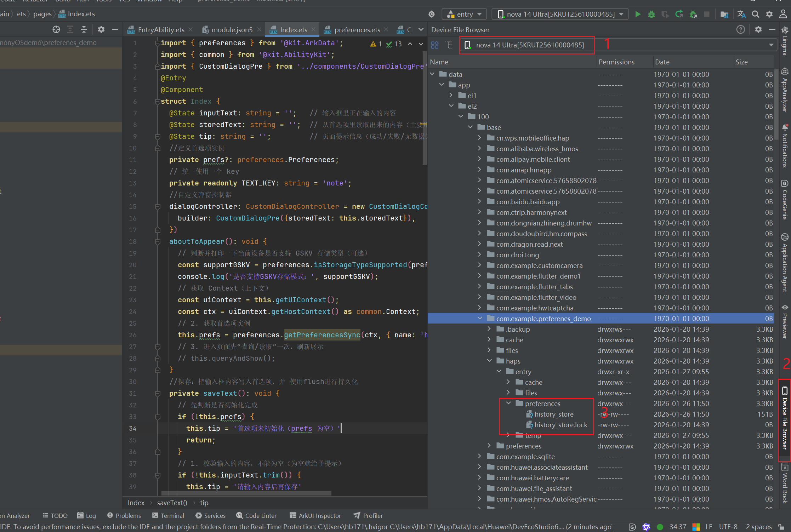The width and height of the screenshot is (791, 532).
Task: Click the editor horizontal scrollbar
Action: tap(246, 493)
